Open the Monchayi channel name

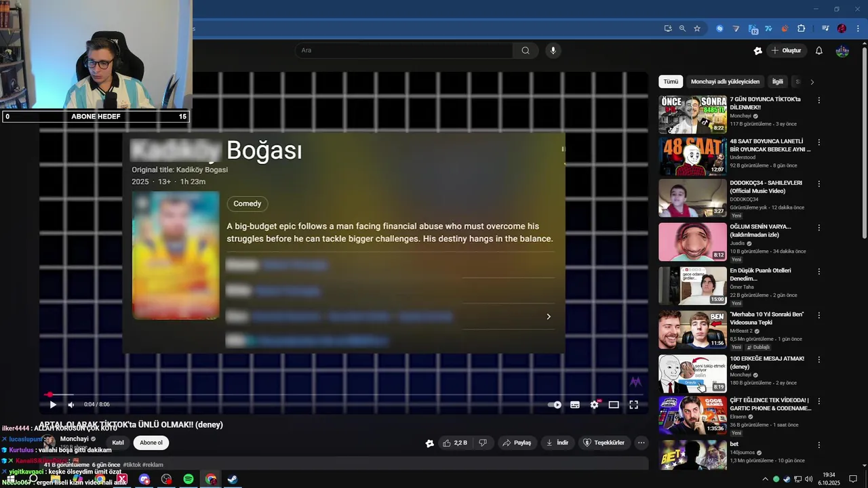tap(75, 439)
